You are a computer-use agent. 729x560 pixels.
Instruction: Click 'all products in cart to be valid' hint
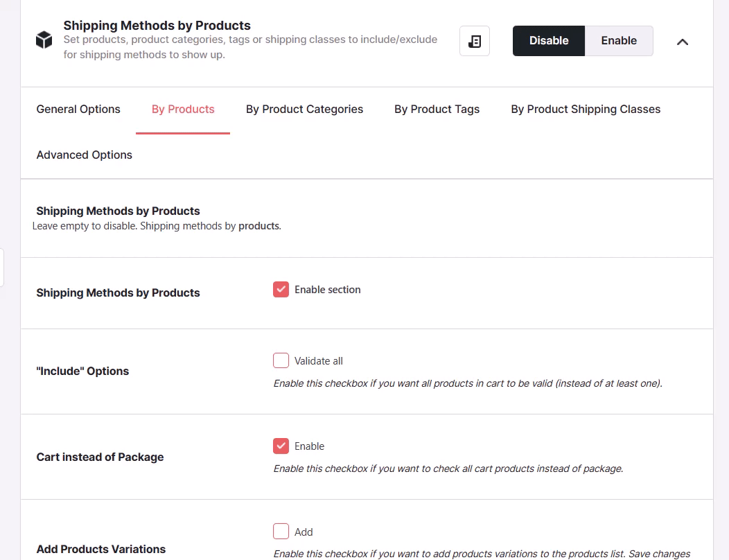468,383
